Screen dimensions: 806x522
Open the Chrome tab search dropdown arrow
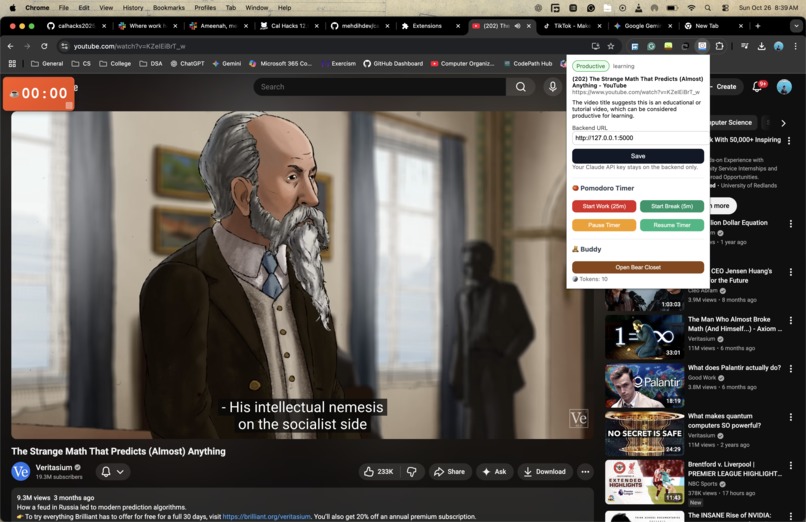(796, 26)
